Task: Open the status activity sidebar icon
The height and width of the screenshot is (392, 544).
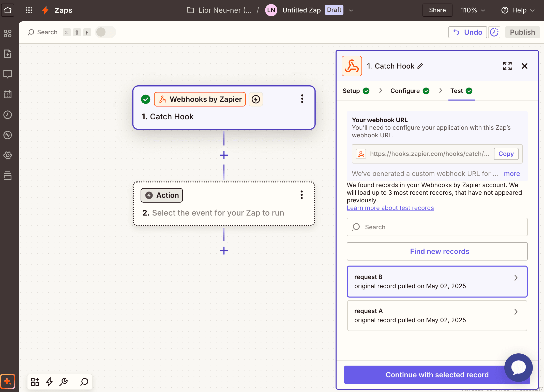Action: 8,135
